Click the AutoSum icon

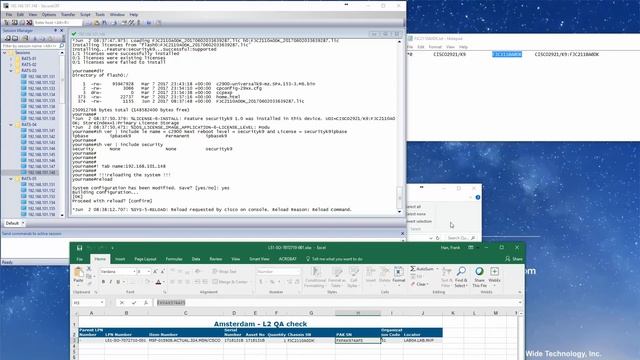click(x=413, y=269)
